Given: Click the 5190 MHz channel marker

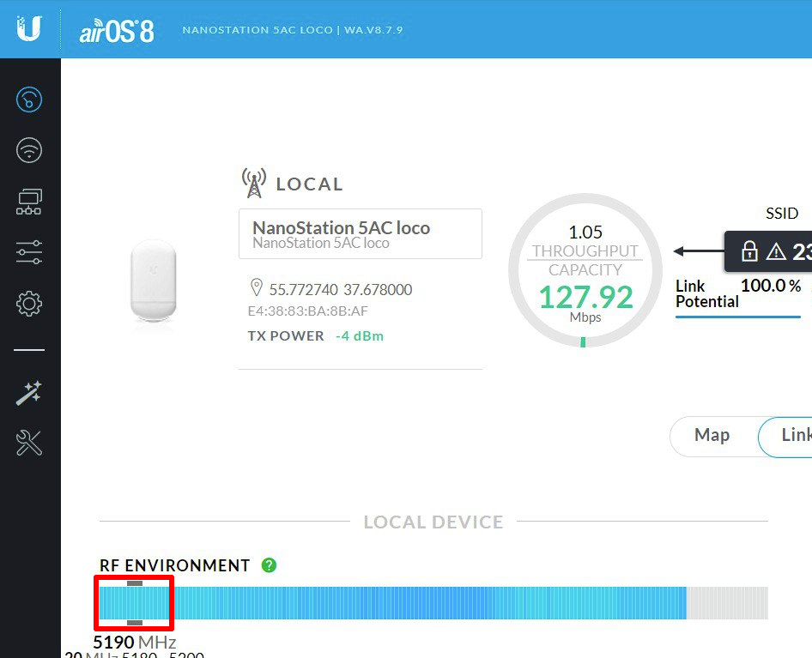Looking at the screenshot, I should click(x=135, y=603).
